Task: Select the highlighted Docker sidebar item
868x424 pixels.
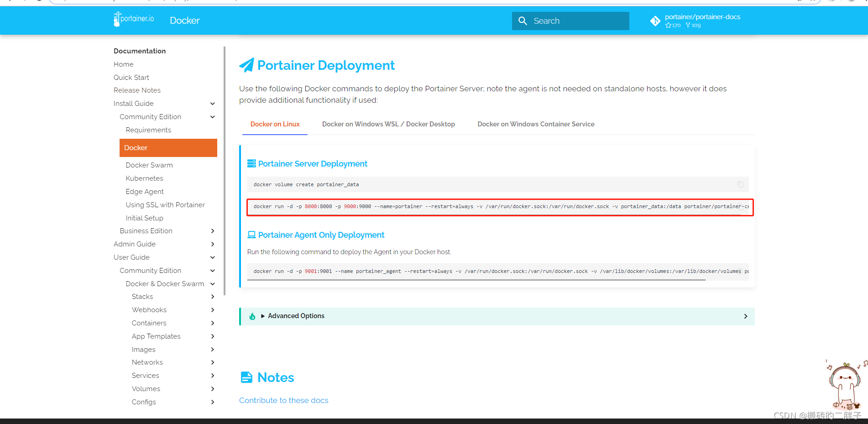Action: tap(168, 148)
